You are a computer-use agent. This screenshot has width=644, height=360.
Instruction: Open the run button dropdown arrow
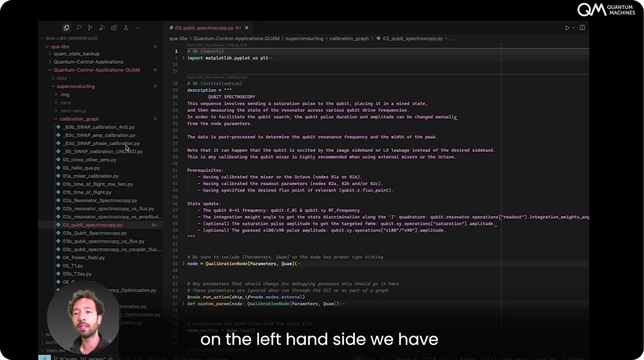pos(573,28)
